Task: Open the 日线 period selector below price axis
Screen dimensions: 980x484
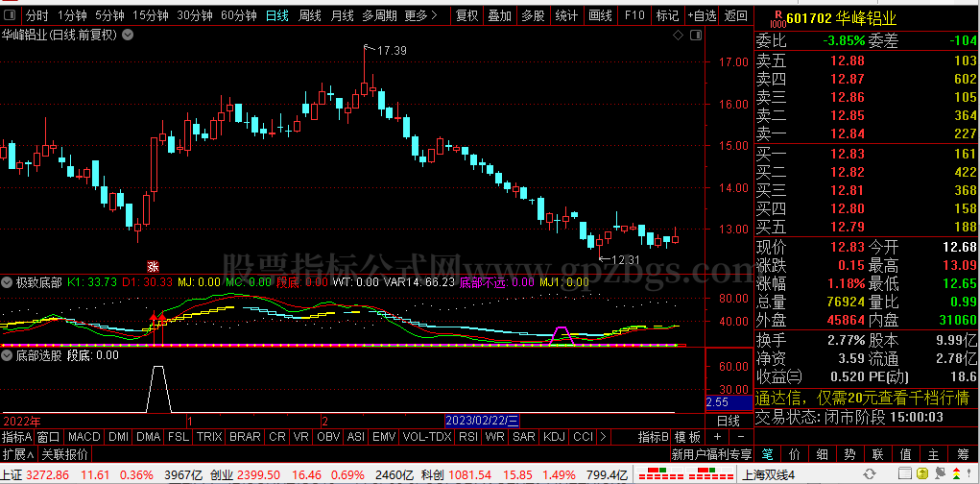Action: tap(729, 421)
